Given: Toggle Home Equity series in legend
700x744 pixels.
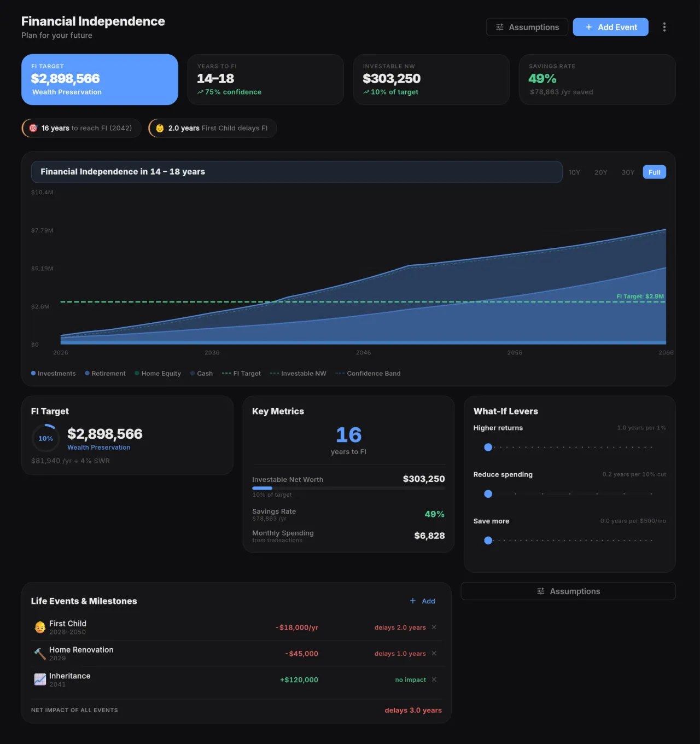Looking at the screenshot, I should point(157,374).
